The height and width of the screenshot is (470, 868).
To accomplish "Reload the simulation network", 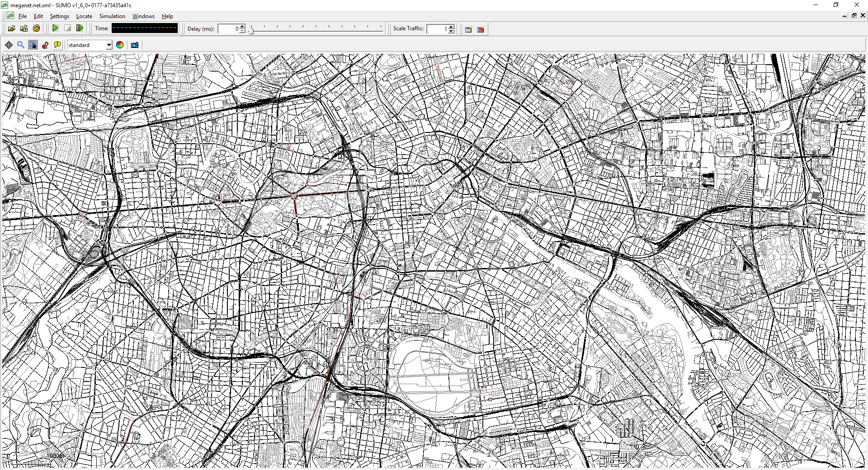I will (36, 28).
